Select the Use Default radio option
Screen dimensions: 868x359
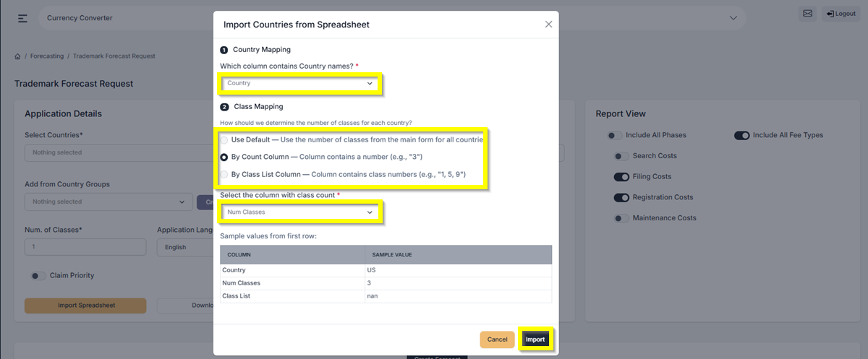(224, 139)
